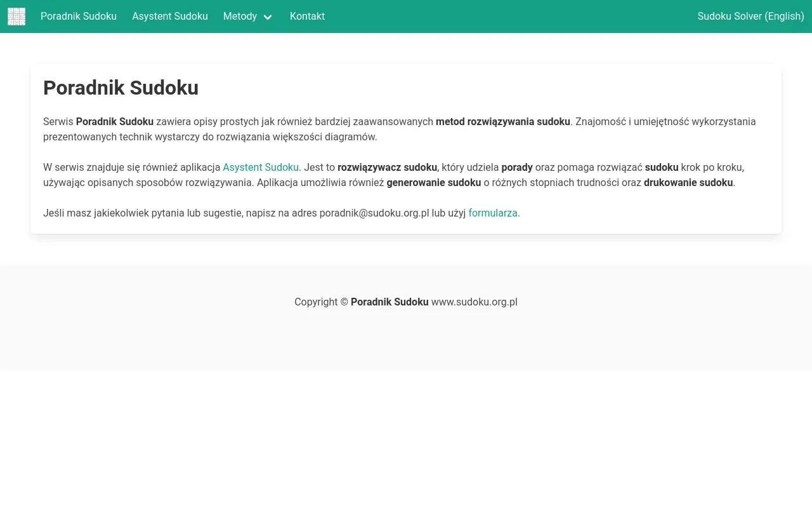
Task: Switch to Sudoku Solver (English)
Action: pos(750,17)
